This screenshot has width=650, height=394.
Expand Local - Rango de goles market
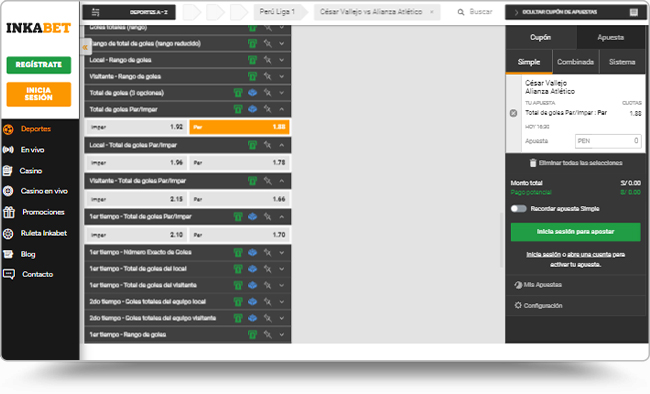(282, 60)
